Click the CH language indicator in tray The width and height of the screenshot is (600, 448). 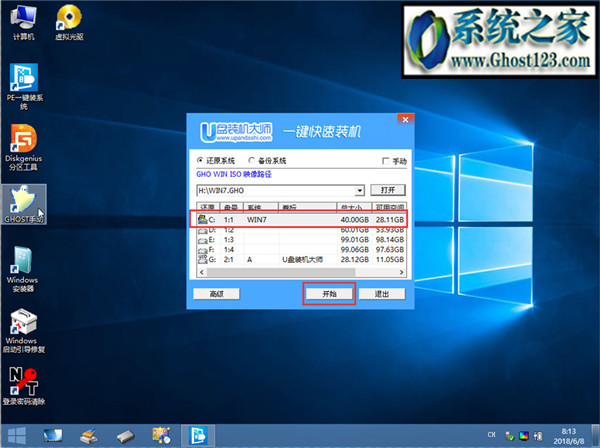[x=492, y=435]
